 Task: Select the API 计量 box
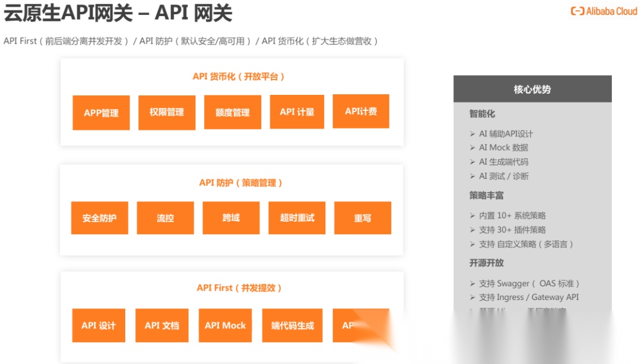tap(297, 112)
